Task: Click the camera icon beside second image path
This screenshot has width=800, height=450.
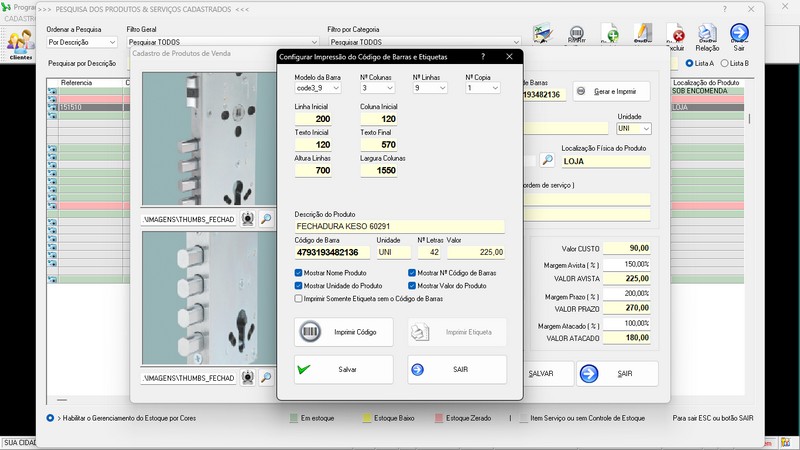Action: (248, 378)
